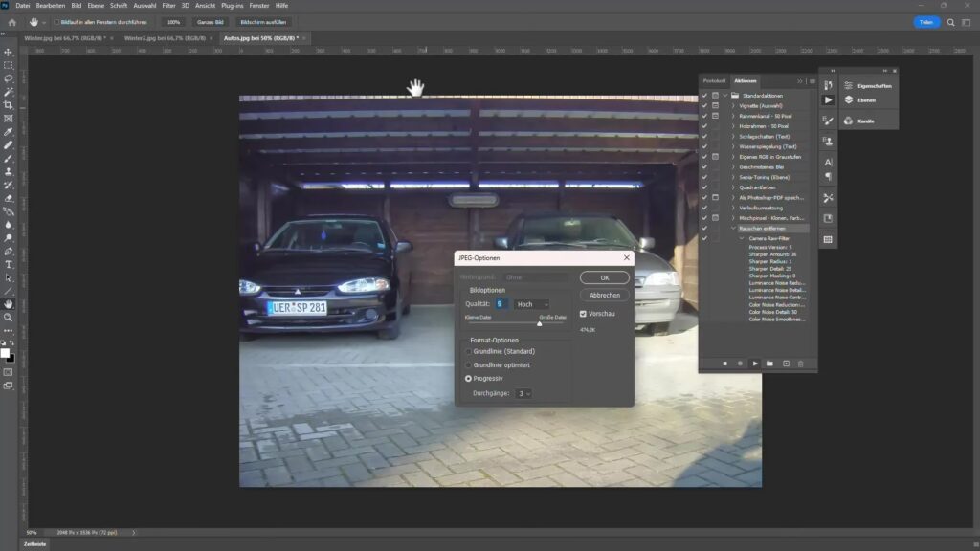The width and height of the screenshot is (980, 551).
Task: Click OK in JPEG-Optionen dialog
Action: (605, 277)
